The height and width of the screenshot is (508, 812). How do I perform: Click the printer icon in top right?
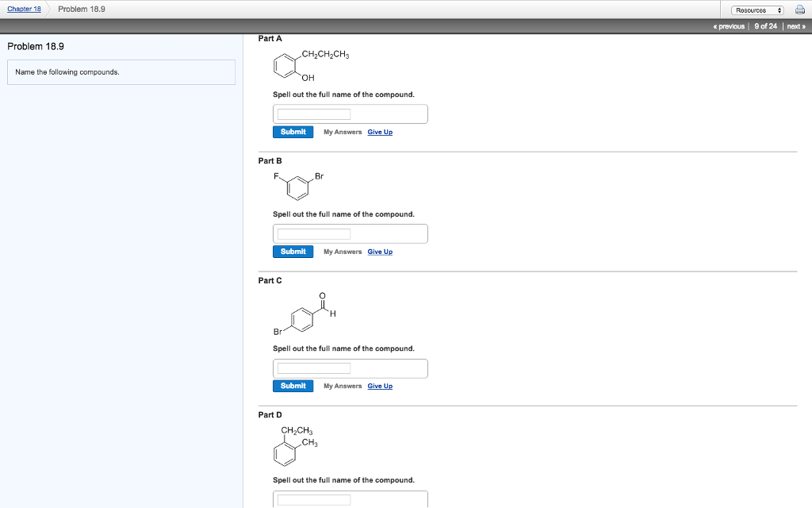799,9
